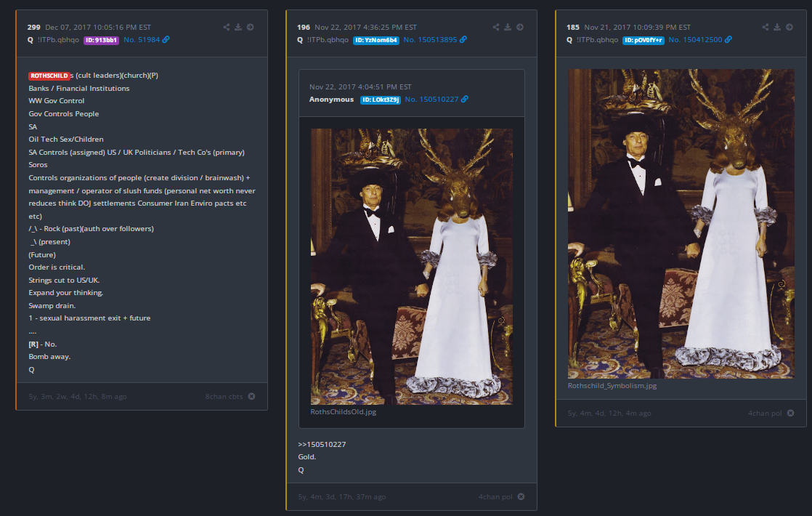812x516 pixels.
Task: Click post number 299
Action: coord(33,27)
